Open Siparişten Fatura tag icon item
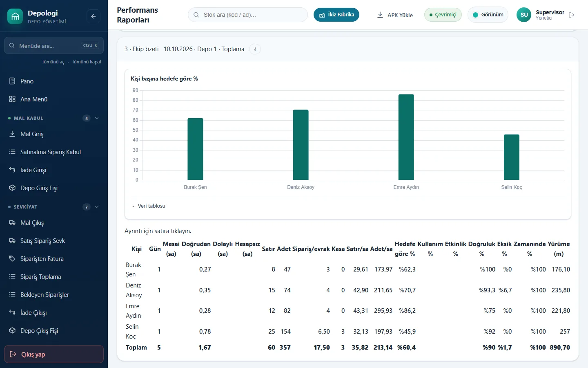Viewport: 588px width, 368px height. 12,258
